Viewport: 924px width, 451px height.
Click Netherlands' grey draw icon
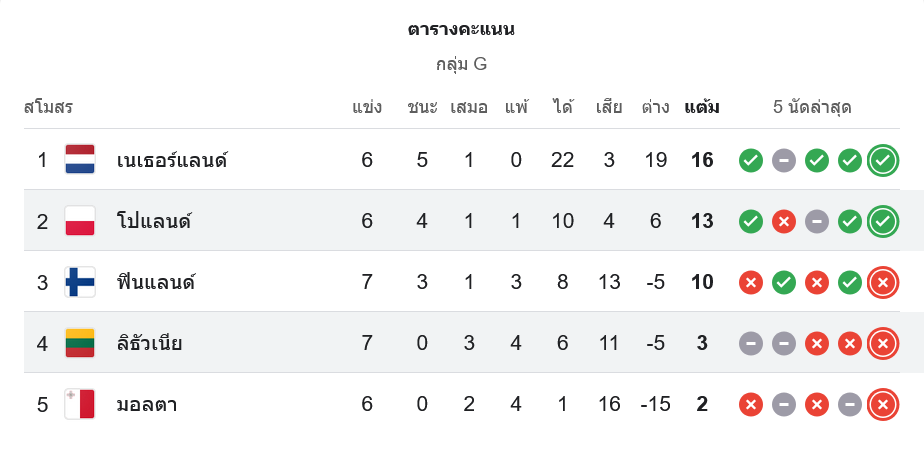pos(784,160)
